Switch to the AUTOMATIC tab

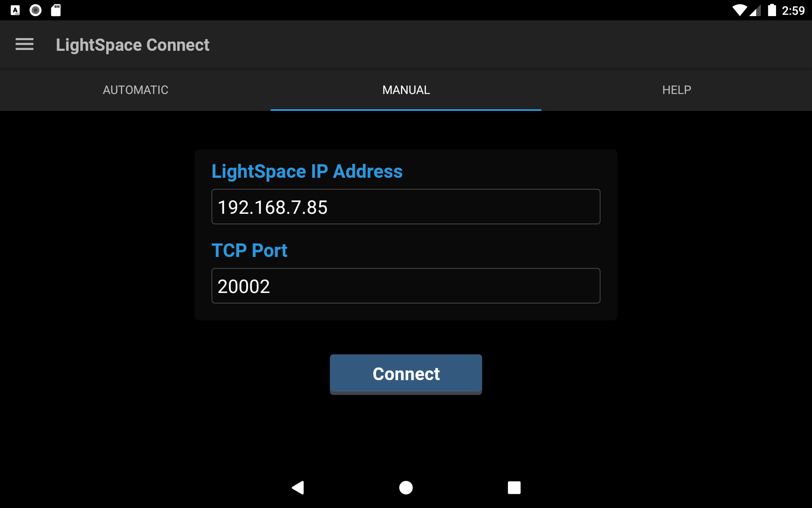(x=135, y=90)
